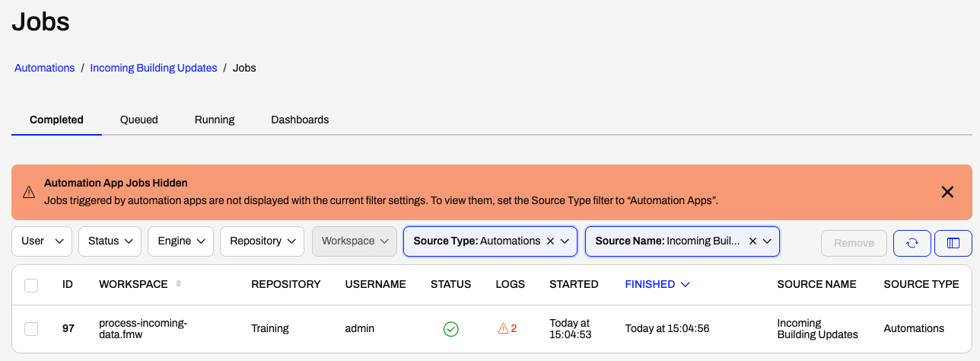Click the WORKSPACE column header
The height and width of the screenshot is (361, 980).
(x=133, y=284)
